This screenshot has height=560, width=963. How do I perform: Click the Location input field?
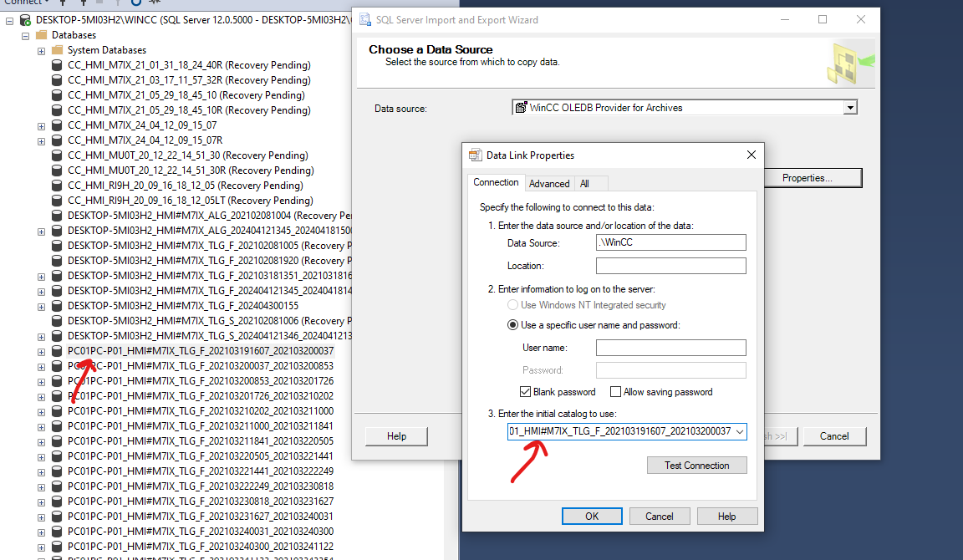point(670,266)
